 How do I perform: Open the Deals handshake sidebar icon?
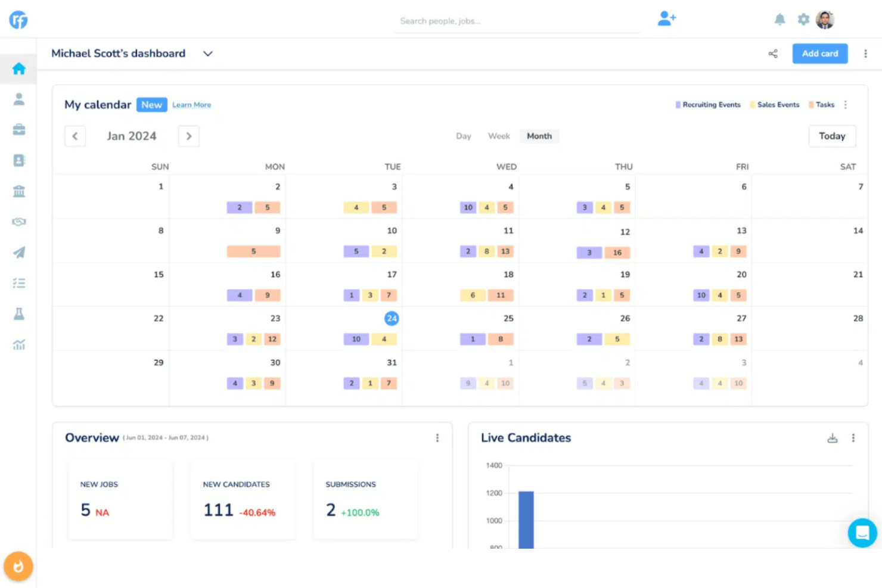click(19, 222)
